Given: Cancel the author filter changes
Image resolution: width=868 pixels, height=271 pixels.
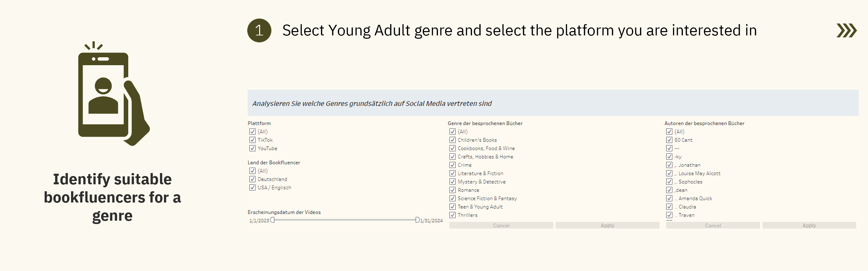Looking at the screenshot, I should coord(713,225).
